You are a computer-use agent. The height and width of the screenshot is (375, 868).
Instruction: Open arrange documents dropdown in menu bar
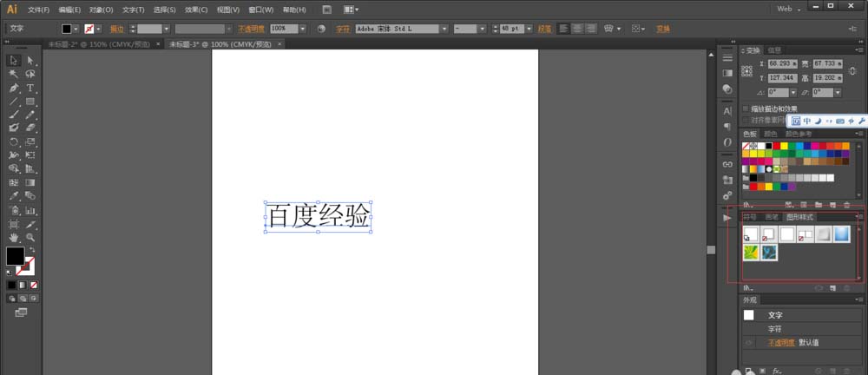pyautogui.click(x=351, y=10)
